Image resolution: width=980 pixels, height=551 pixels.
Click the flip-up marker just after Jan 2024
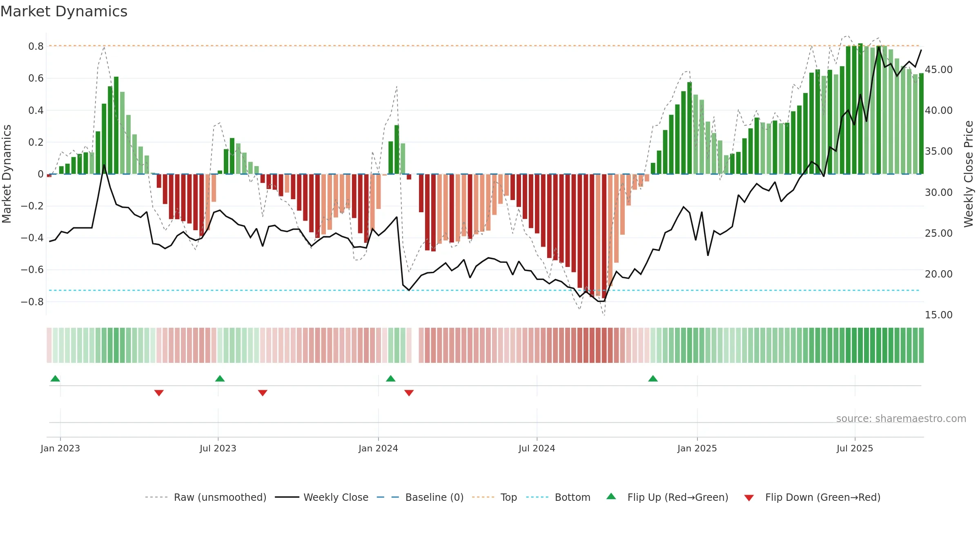click(x=391, y=378)
